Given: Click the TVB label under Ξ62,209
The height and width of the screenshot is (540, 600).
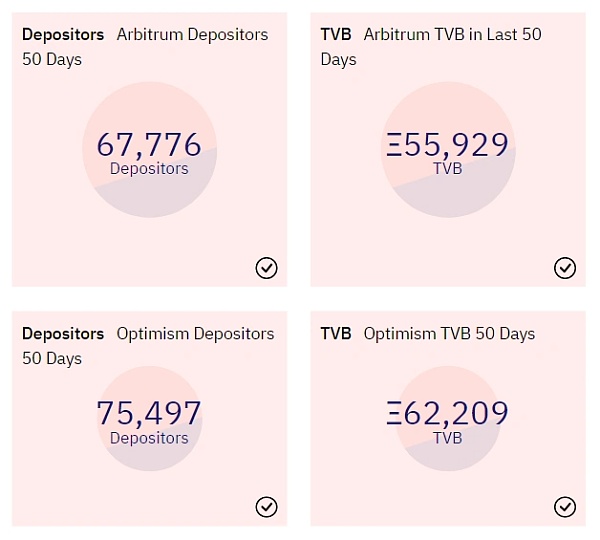Looking at the screenshot, I should 448,438.
